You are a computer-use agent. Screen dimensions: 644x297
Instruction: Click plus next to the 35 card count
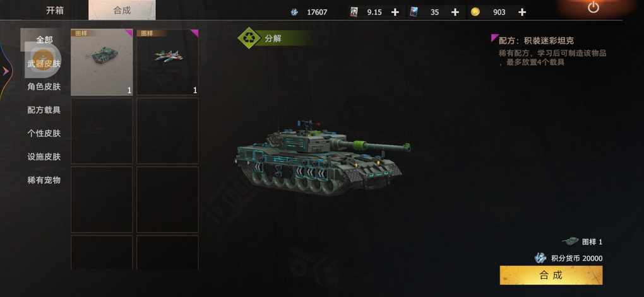point(455,13)
